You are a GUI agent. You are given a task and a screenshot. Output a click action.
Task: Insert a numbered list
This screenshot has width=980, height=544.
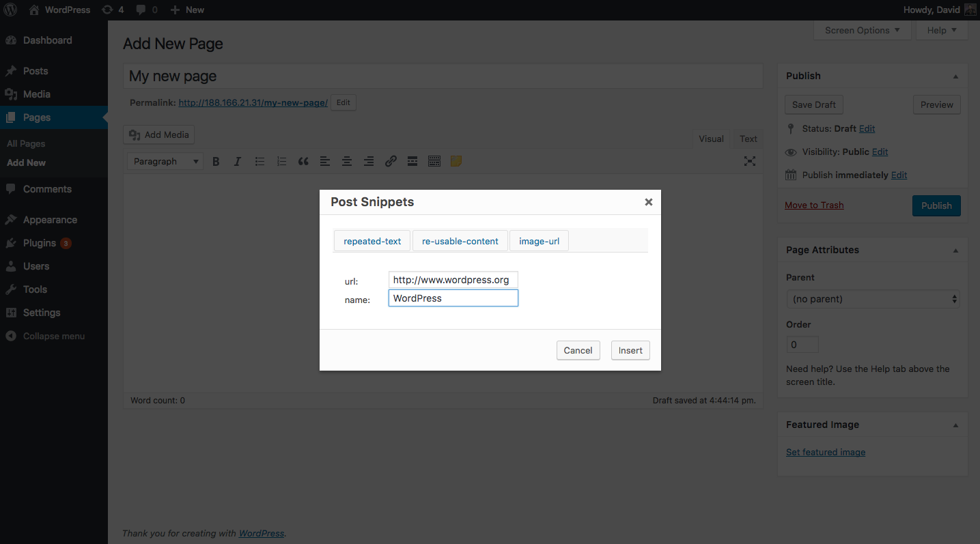(x=281, y=161)
